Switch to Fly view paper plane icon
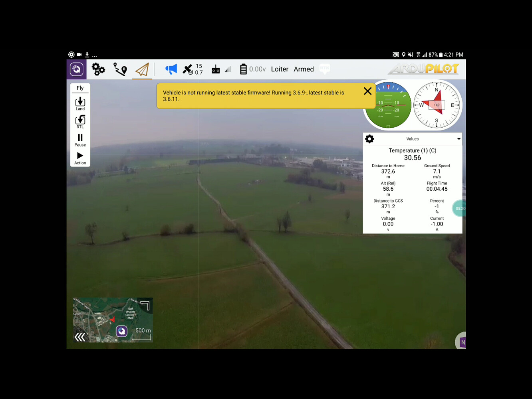The width and height of the screenshot is (532, 399). (142, 69)
